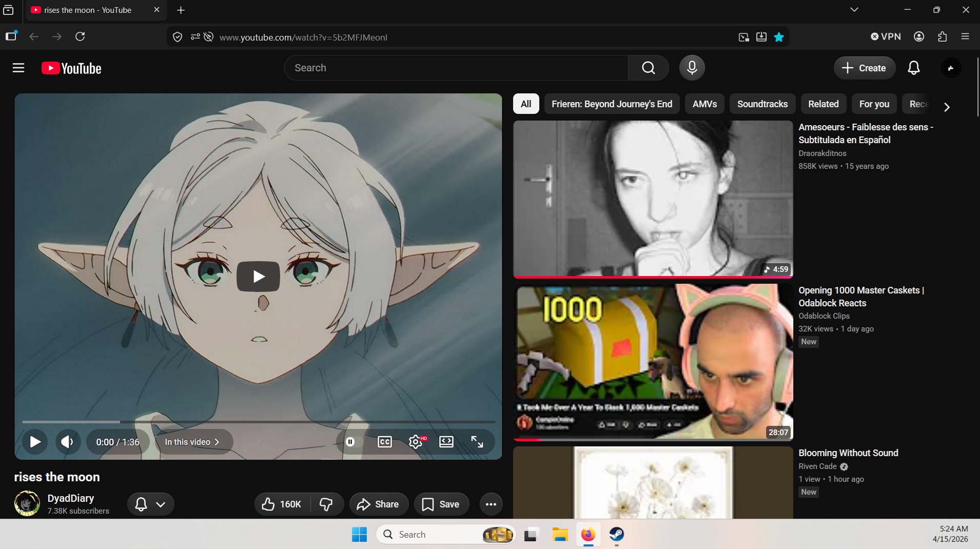The image size is (980, 549).
Task: Reload the page
Action: [x=80, y=36]
